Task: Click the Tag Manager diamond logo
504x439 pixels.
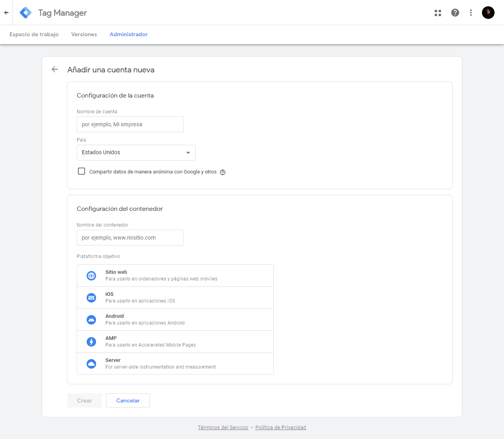Action: [x=25, y=12]
